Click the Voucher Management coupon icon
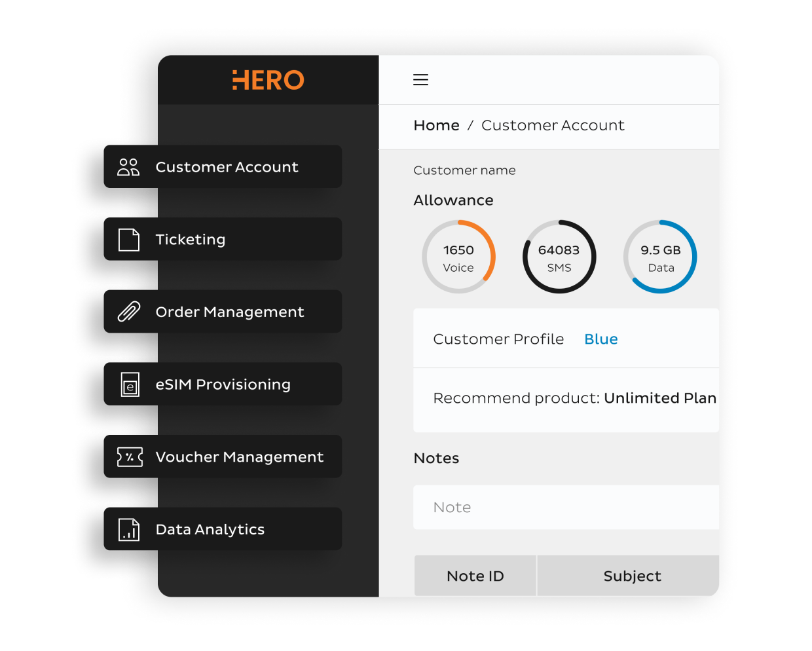 [130, 457]
